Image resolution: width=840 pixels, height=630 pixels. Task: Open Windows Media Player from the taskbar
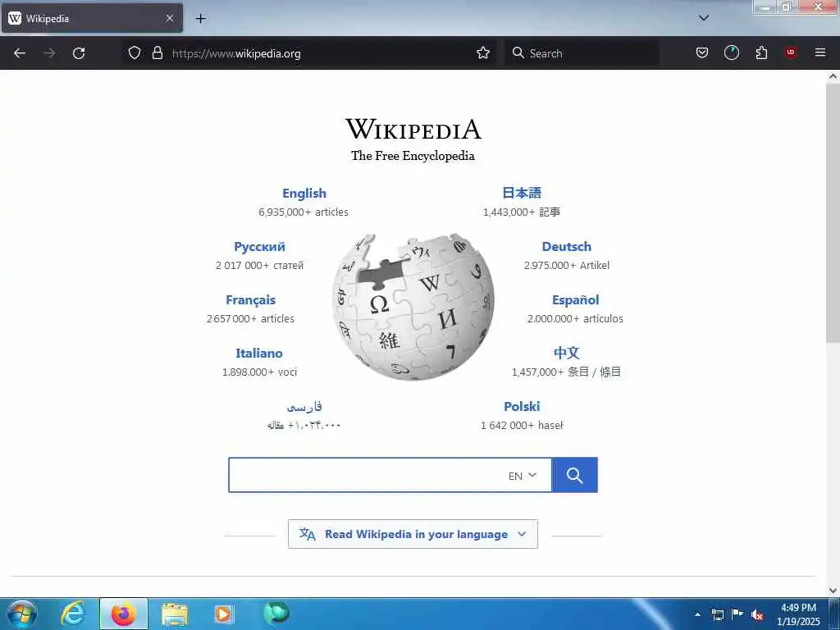(223, 614)
